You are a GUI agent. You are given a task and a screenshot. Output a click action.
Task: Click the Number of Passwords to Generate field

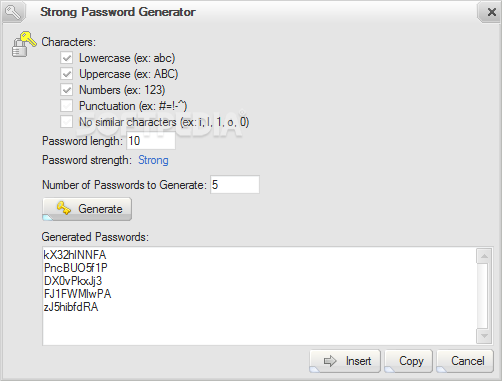[235, 184]
